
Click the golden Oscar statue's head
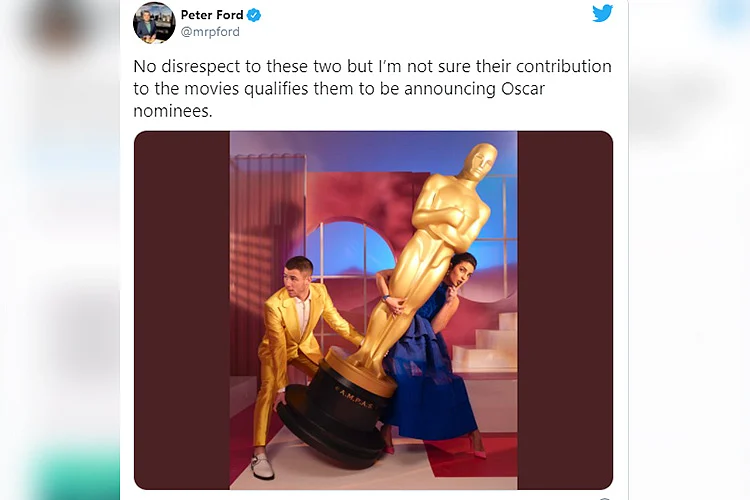tap(479, 161)
